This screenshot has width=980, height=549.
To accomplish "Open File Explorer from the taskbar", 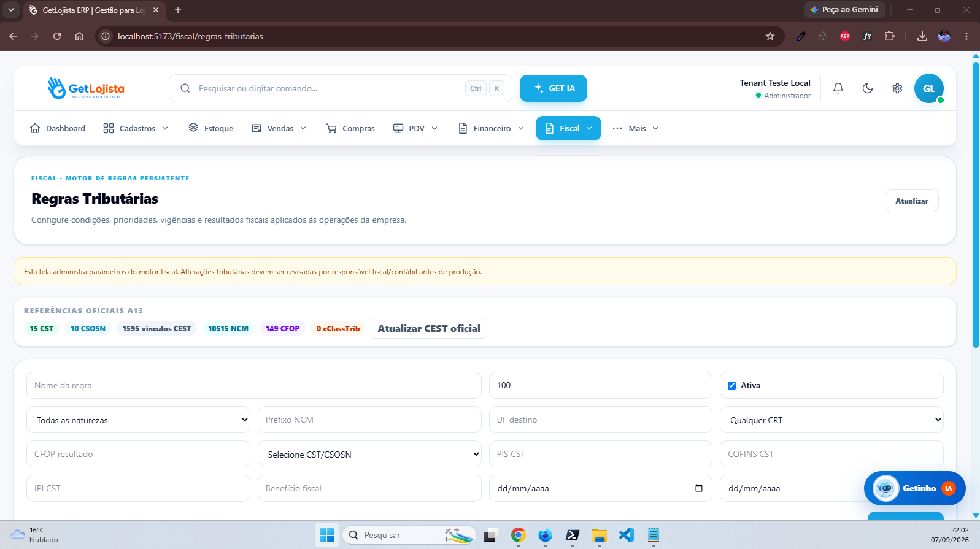I will click(x=599, y=535).
